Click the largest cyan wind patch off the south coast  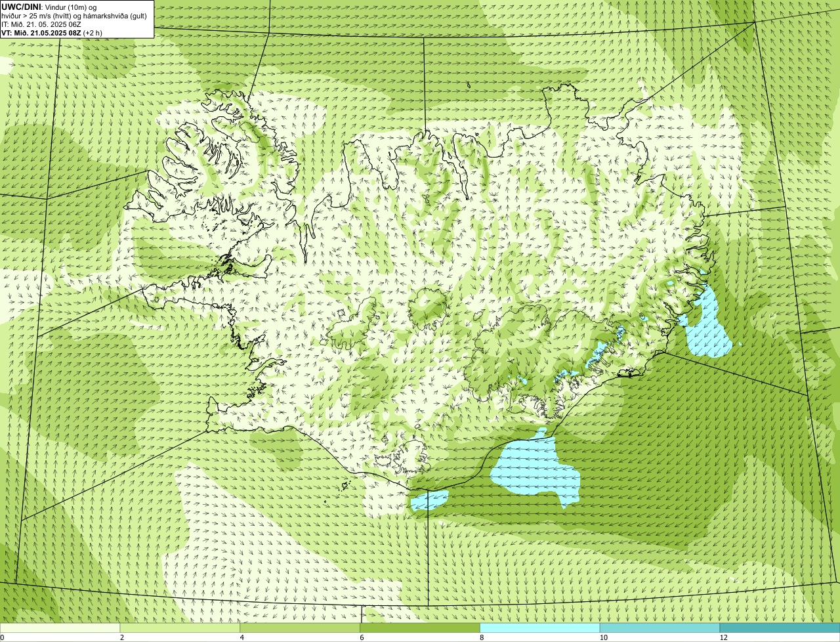(x=535, y=469)
